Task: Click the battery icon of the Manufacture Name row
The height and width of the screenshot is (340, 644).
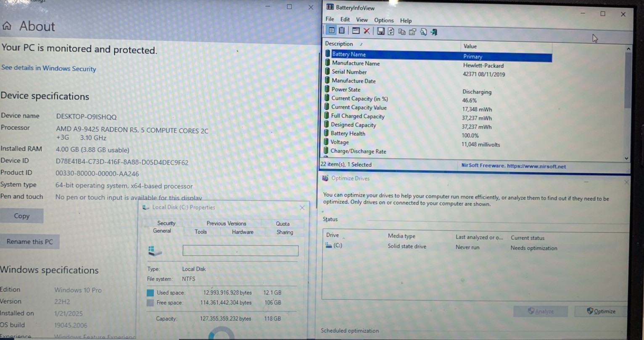Action: coord(327,63)
